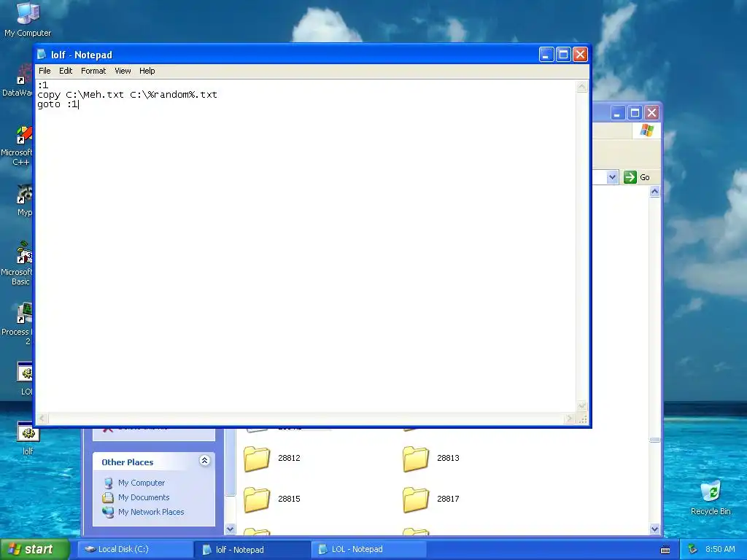Select folder 28817 in Explorer window
The image size is (747, 560).
tap(430, 499)
